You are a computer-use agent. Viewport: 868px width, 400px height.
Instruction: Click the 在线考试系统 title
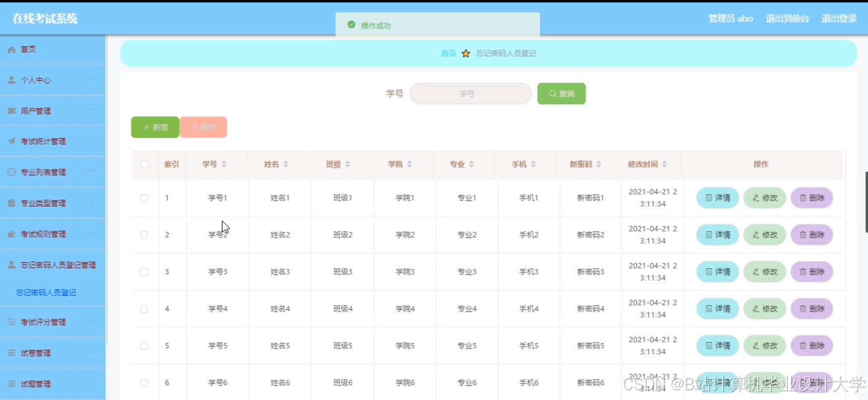tap(45, 18)
